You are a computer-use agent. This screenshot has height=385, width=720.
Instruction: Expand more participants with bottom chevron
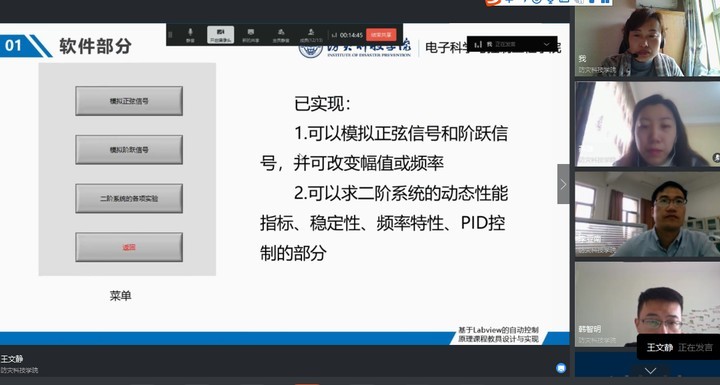pyautogui.click(x=651, y=370)
